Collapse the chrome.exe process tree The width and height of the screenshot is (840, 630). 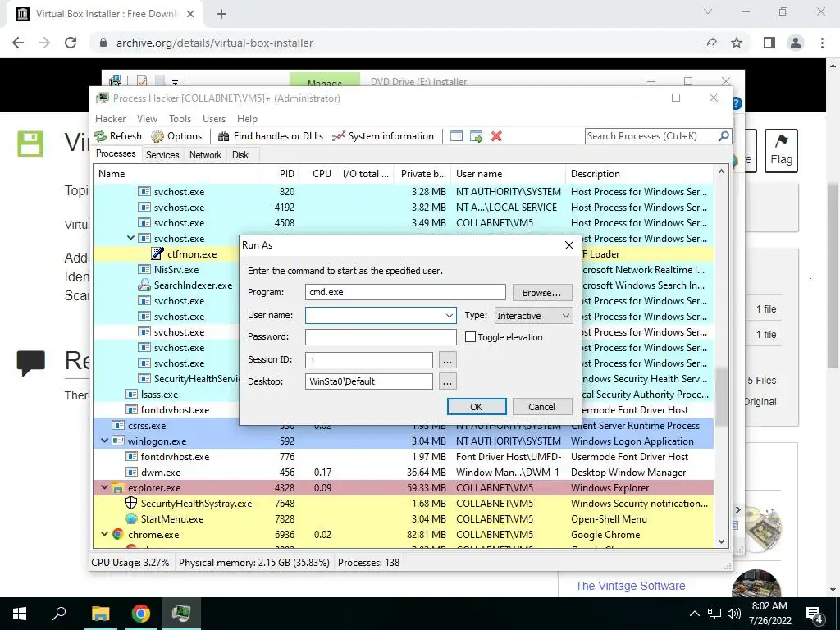click(x=104, y=534)
